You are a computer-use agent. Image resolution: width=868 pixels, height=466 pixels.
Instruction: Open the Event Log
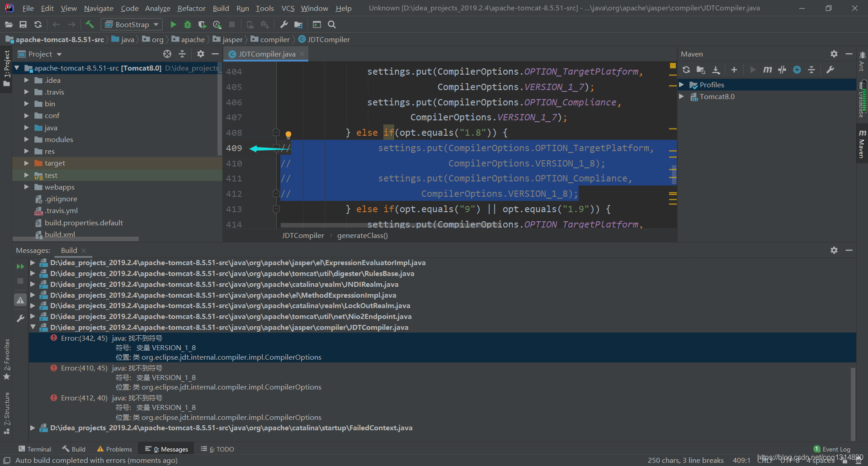[x=832, y=449]
